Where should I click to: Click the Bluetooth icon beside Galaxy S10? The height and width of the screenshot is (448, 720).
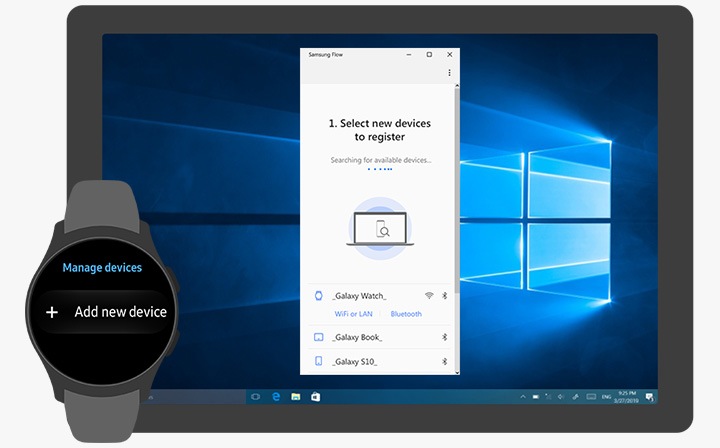445,361
